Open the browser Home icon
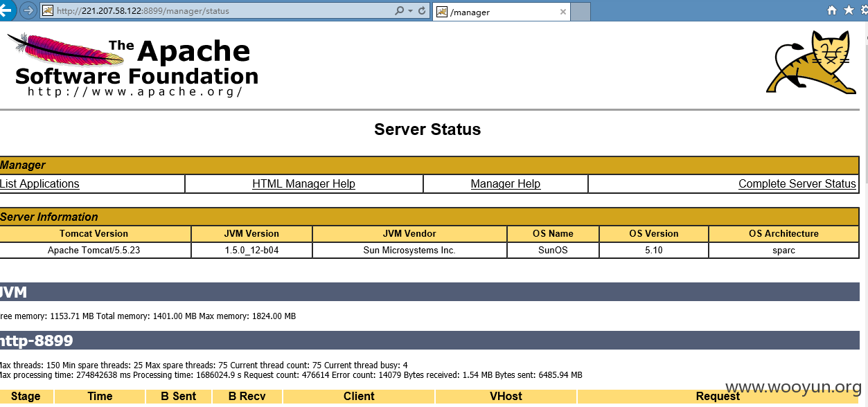 click(833, 10)
